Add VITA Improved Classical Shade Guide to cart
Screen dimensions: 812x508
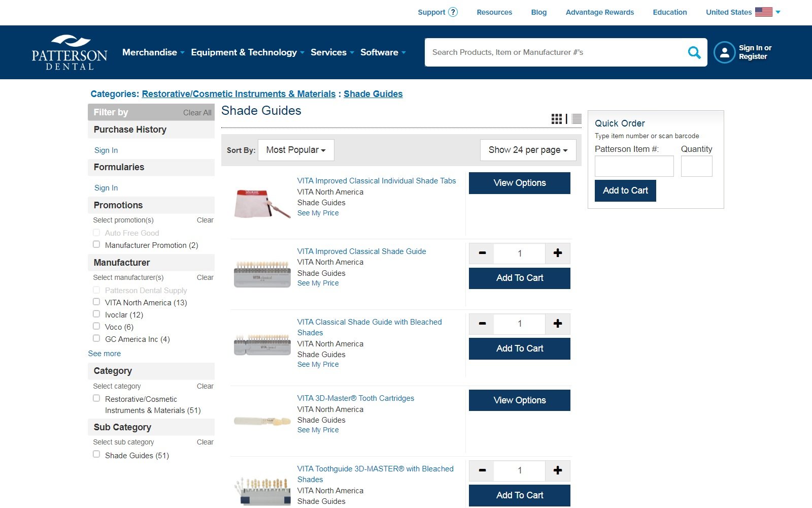(520, 278)
